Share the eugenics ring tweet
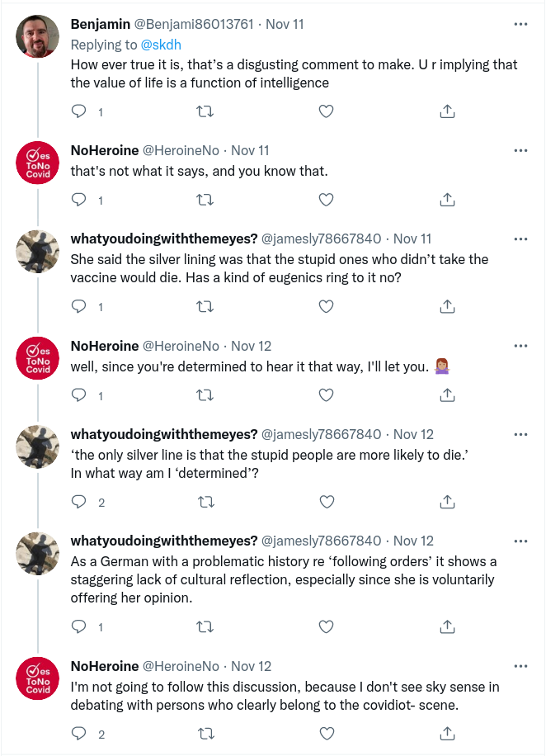 pyautogui.click(x=447, y=306)
